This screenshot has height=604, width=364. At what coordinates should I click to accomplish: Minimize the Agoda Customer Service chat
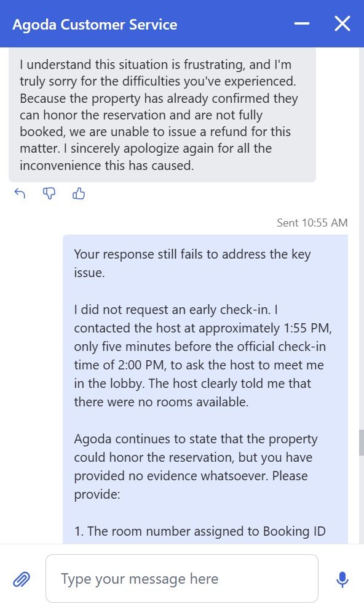point(302,23)
